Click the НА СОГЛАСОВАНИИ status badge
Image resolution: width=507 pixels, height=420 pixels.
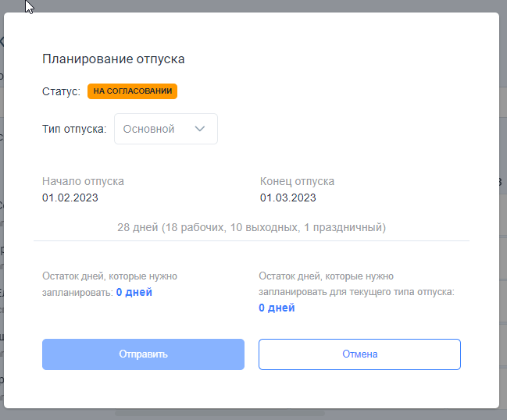[132, 91]
